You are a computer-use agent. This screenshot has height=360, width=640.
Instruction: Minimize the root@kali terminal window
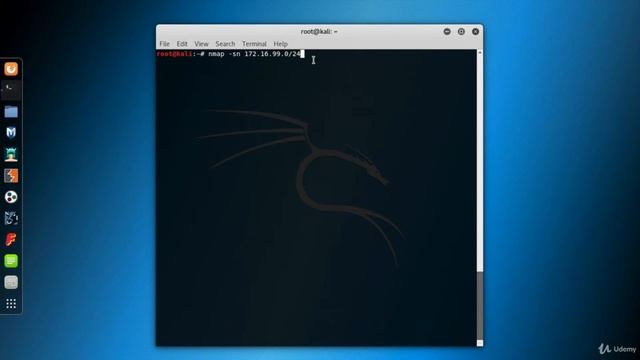447,31
